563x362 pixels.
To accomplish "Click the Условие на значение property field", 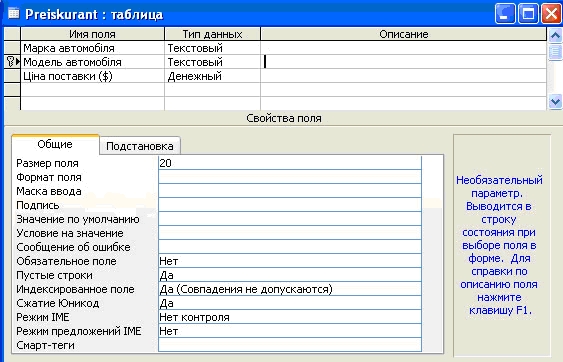I will point(290,233).
